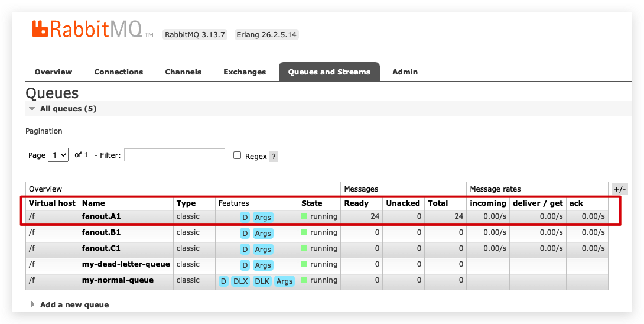Click the D badge on my-normal-queue
The width and height of the screenshot is (644, 324).
[223, 281]
